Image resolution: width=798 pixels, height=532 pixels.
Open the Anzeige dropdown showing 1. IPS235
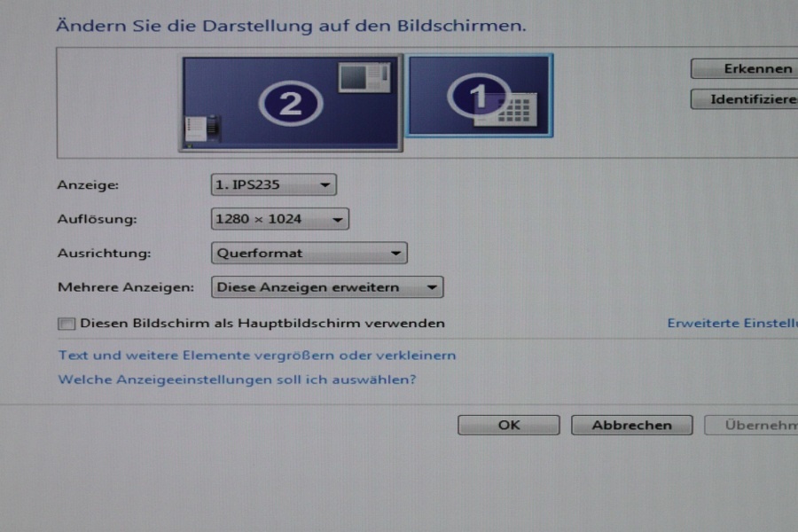[x=274, y=184]
